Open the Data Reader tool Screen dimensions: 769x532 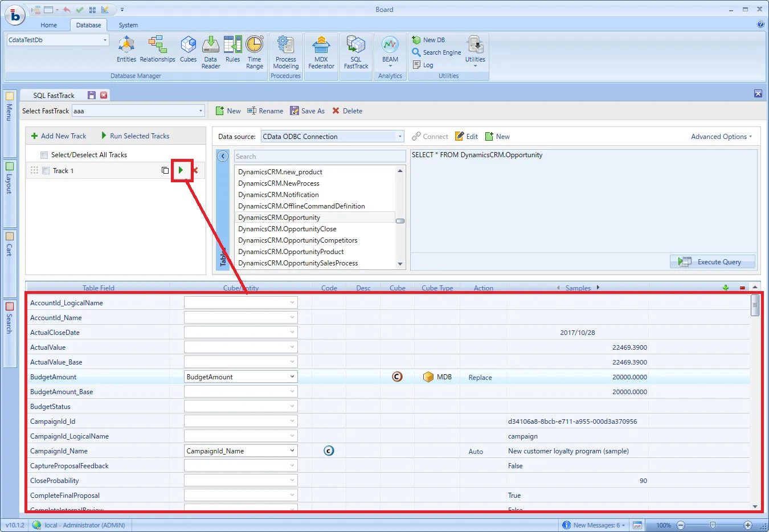point(210,45)
